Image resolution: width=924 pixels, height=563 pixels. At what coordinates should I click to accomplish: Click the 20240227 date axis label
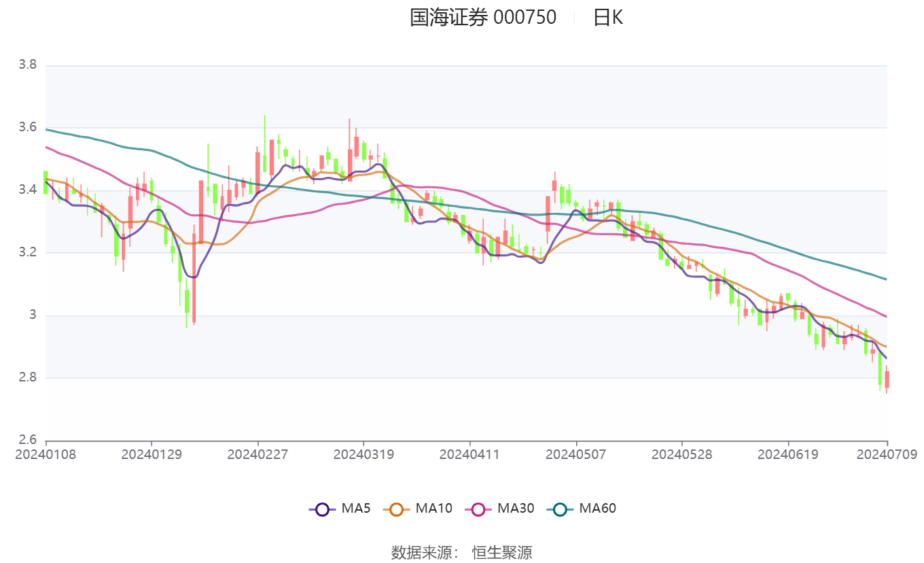(x=257, y=454)
